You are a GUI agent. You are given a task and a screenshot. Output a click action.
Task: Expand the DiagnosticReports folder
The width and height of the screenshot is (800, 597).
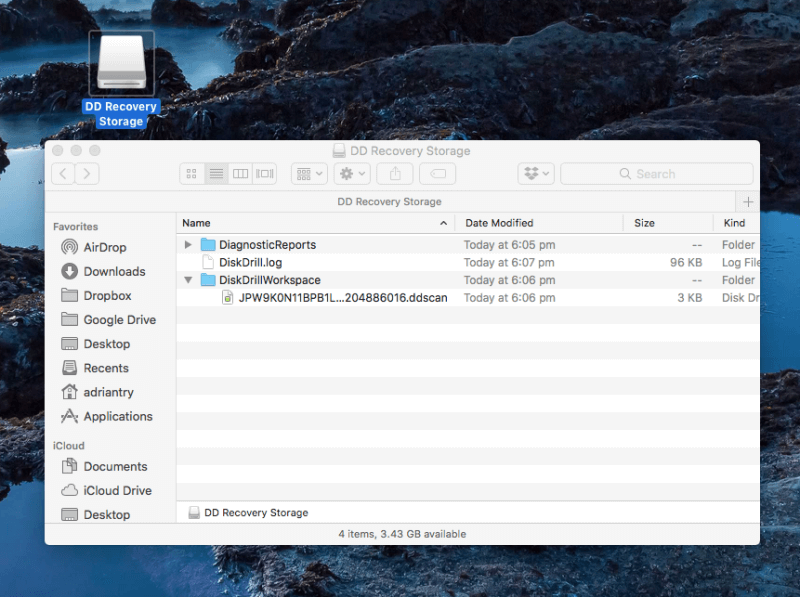[x=188, y=245]
